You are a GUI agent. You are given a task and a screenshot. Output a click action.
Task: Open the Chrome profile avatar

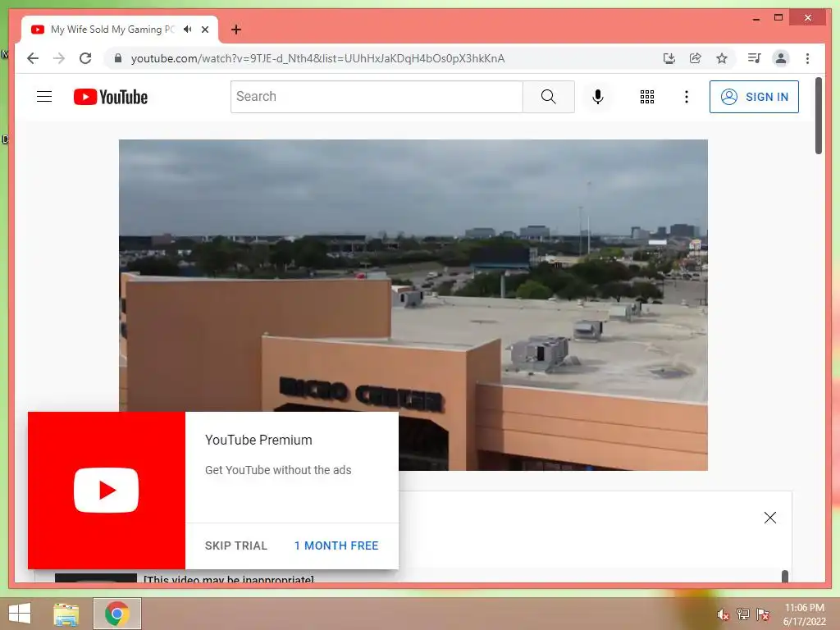[x=781, y=58]
